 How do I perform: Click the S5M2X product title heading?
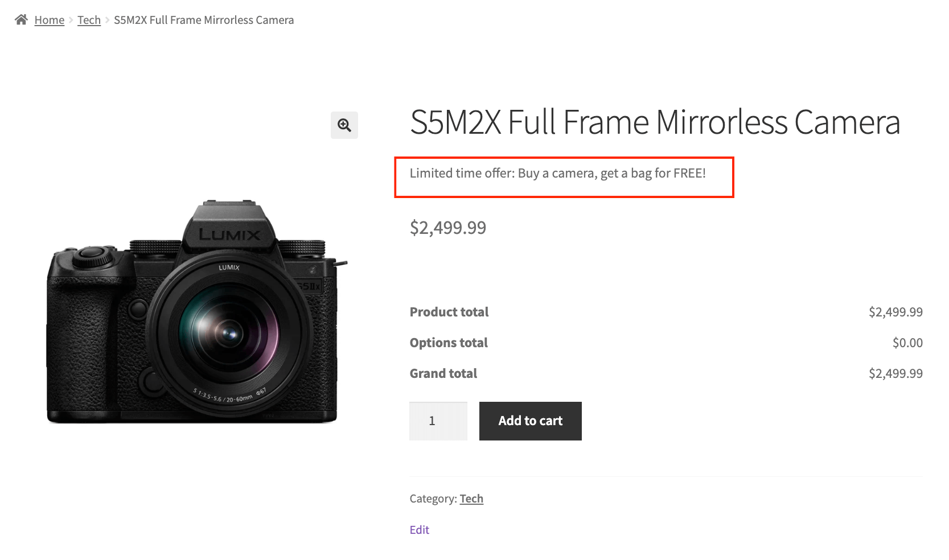tap(655, 122)
